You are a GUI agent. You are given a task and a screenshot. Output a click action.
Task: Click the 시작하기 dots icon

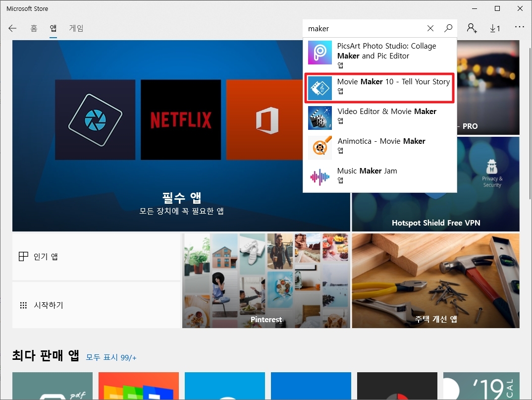pos(23,305)
